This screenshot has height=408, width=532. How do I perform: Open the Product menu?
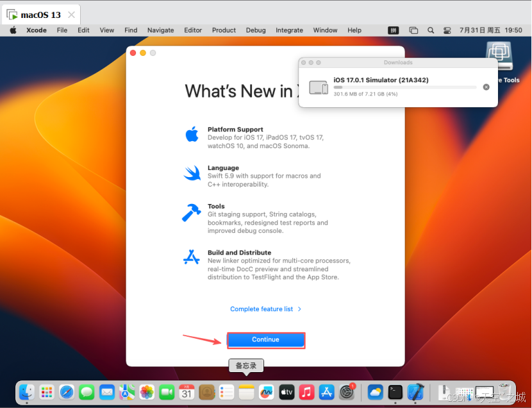click(x=224, y=30)
